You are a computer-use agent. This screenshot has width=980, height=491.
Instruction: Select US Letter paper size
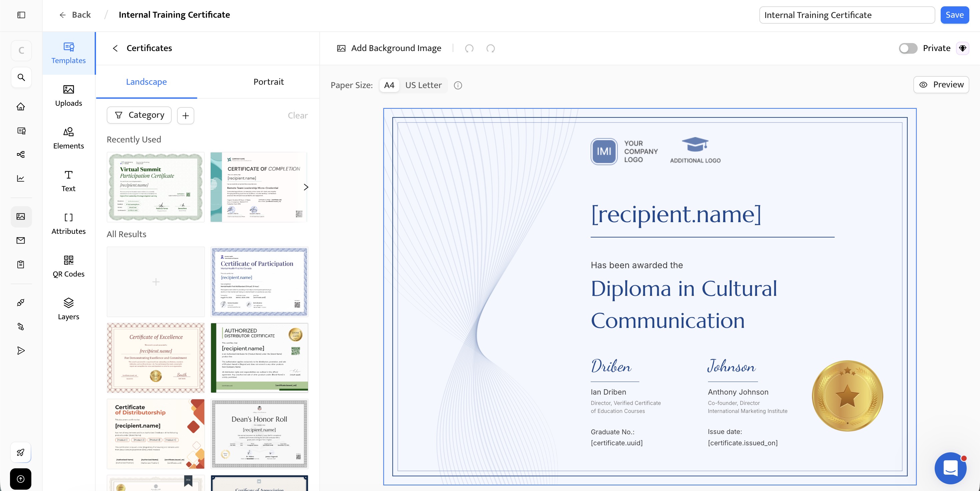pyautogui.click(x=423, y=85)
